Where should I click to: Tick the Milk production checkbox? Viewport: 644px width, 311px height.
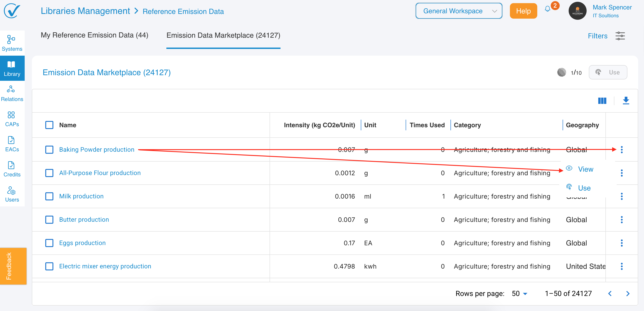49,196
